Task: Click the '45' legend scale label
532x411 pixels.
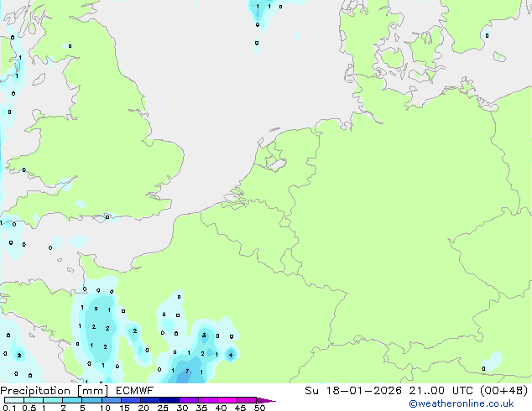Action: click(240, 408)
